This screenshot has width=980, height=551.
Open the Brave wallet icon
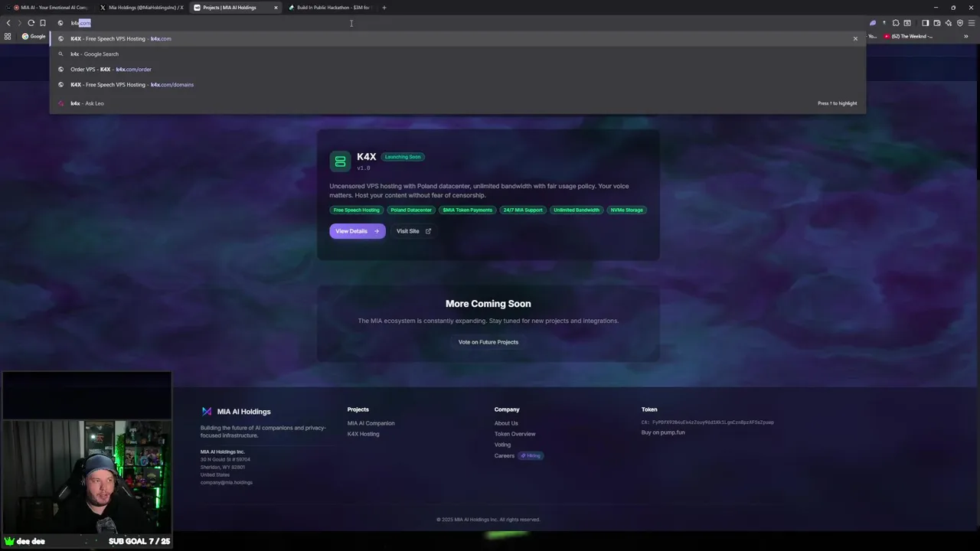(x=936, y=23)
